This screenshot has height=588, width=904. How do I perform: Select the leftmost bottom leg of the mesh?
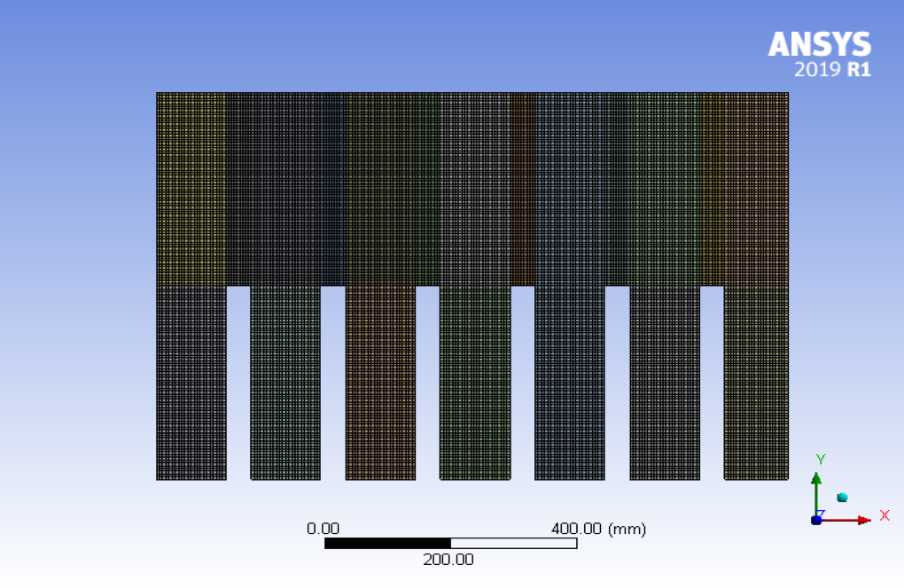pyautogui.click(x=191, y=382)
